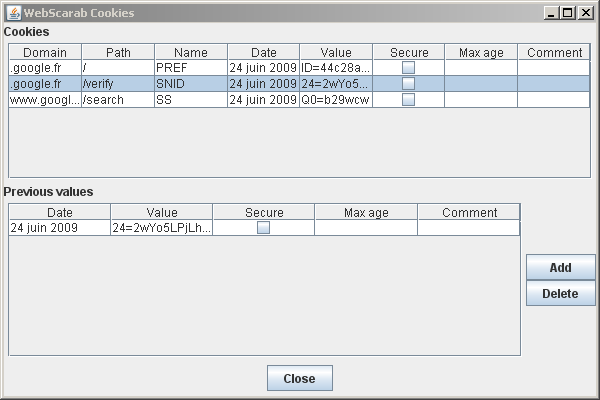This screenshot has width=600, height=400.
Task: Click the Comment header in Cookies table
Action: (x=554, y=52)
